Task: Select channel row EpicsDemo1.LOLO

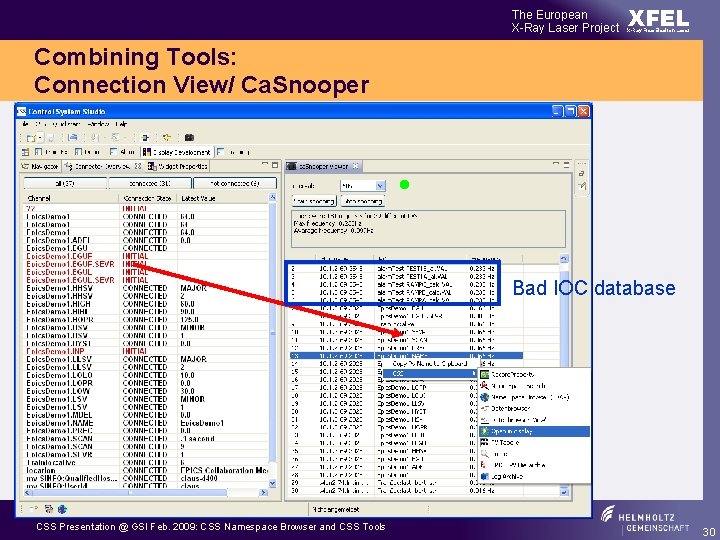Action: 146,375
